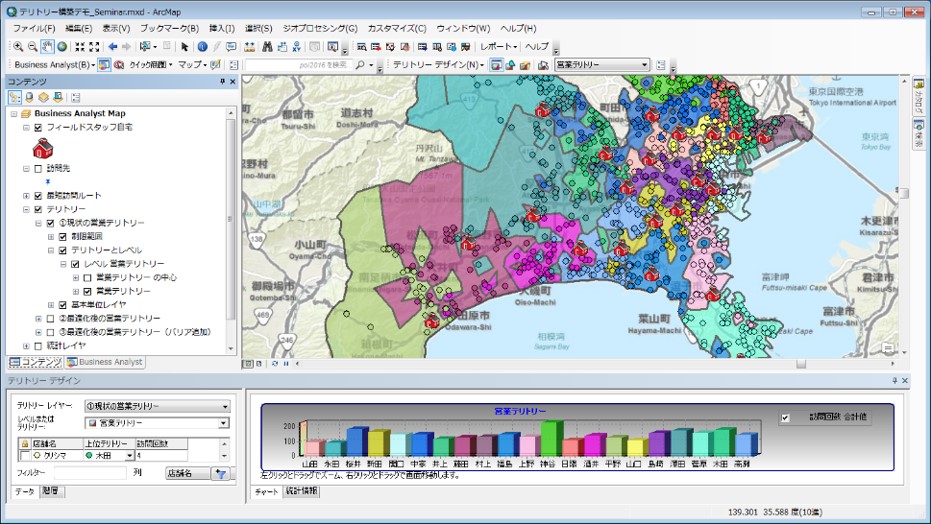The height and width of the screenshot is (524, 931).
Task: Go back to previous extent arrow
Action: click(x=112, y=47)
